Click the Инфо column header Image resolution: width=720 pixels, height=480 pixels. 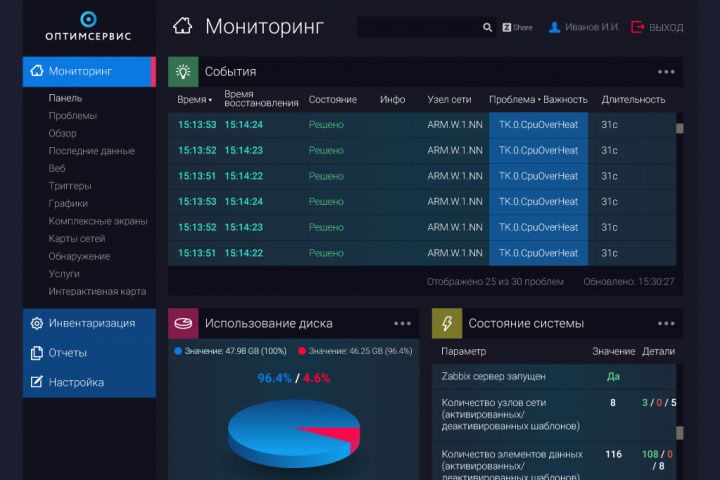coord(393,100)
